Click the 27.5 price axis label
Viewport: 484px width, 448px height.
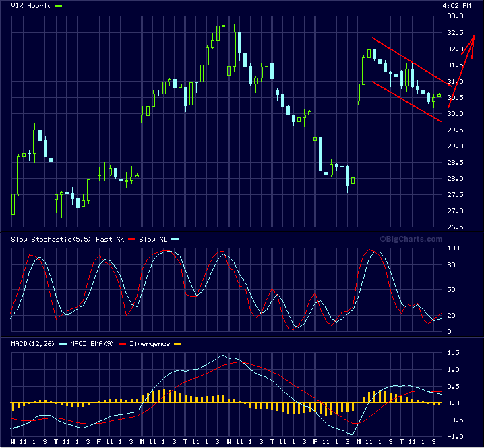pyautogui.click(x=455, y=194)
